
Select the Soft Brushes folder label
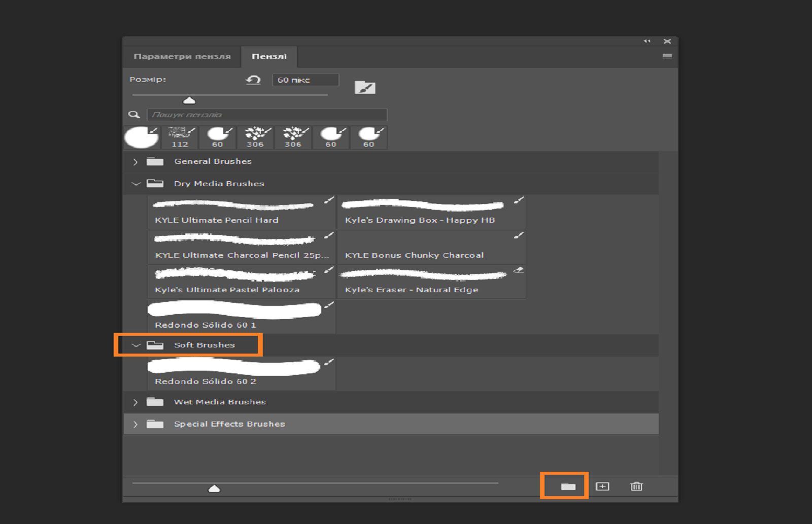[205, 345]
